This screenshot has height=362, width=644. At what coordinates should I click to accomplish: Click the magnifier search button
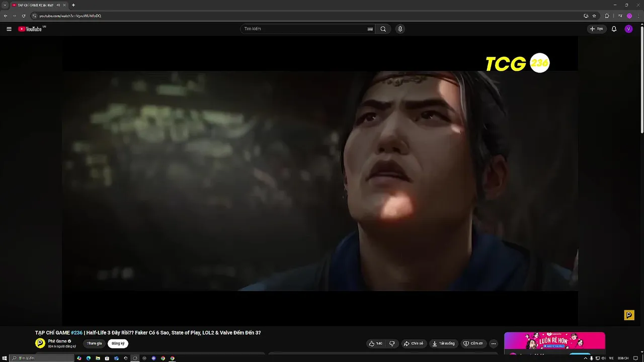pyautogui.click(x=383, y=29)
